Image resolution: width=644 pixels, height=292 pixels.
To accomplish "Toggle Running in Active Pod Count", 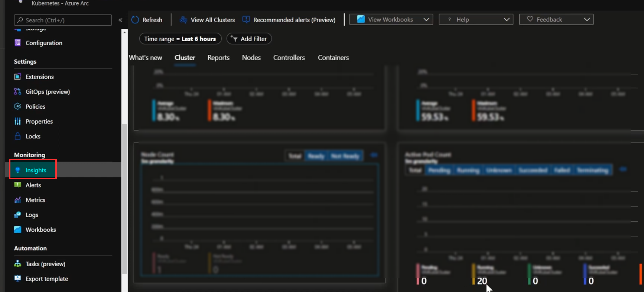I will (x=468, y=170).
